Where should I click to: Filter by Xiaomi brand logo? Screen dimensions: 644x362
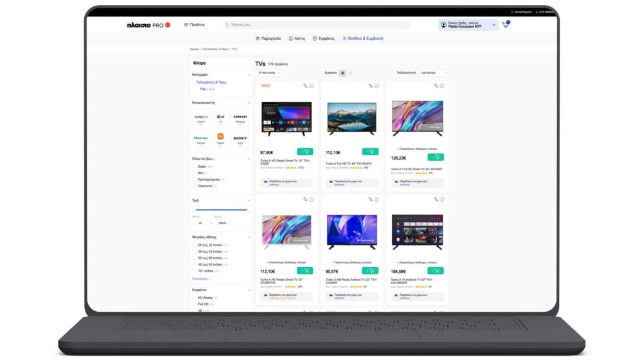[220, 138]
